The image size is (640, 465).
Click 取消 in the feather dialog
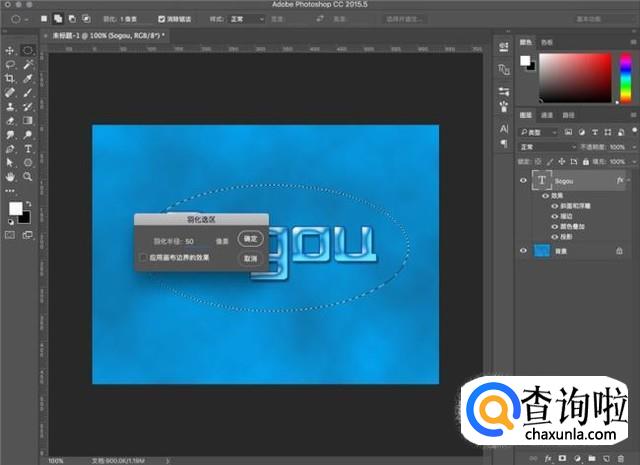[249, 258]
